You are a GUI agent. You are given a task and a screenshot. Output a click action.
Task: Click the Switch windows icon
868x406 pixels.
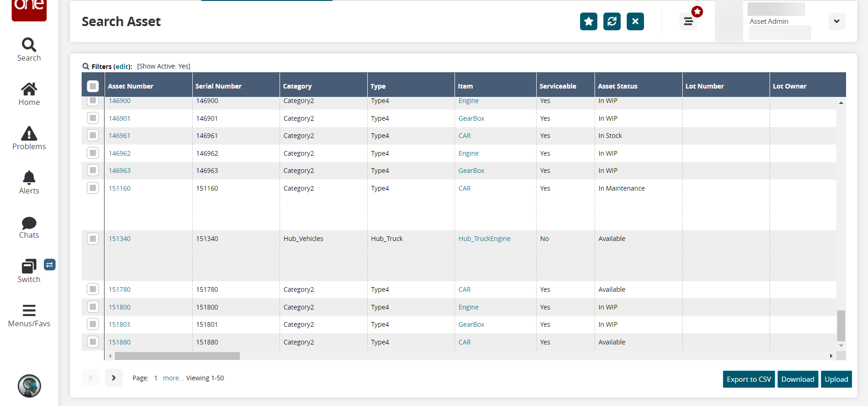[x=29, y=267]
